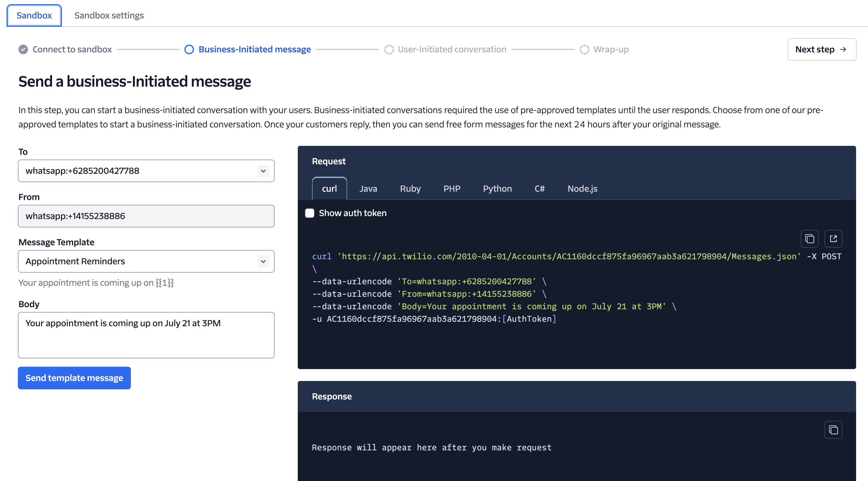Click the completed Connect to sandbox step checkmark
868x481 pixels.
(x=23, y=49)
